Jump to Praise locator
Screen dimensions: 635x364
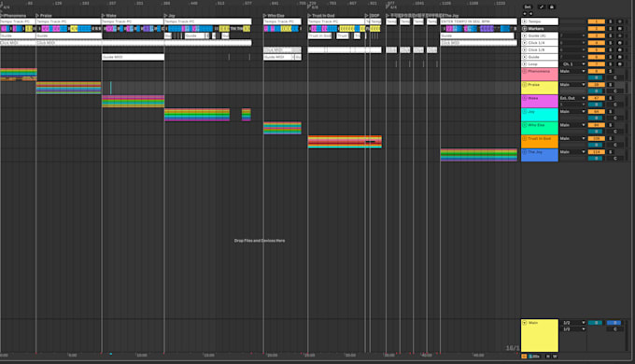[x=44, y=15]
